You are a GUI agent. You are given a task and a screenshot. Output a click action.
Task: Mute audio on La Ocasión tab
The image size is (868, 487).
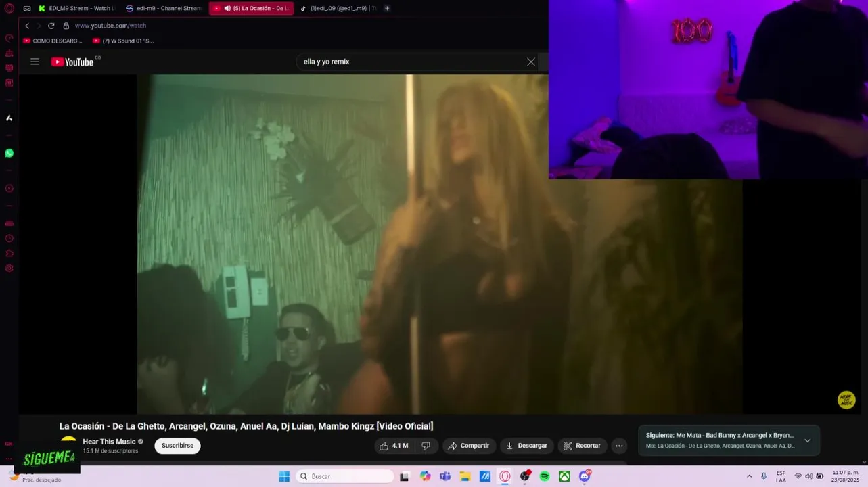pyautogui.click(x=227, y=8)
